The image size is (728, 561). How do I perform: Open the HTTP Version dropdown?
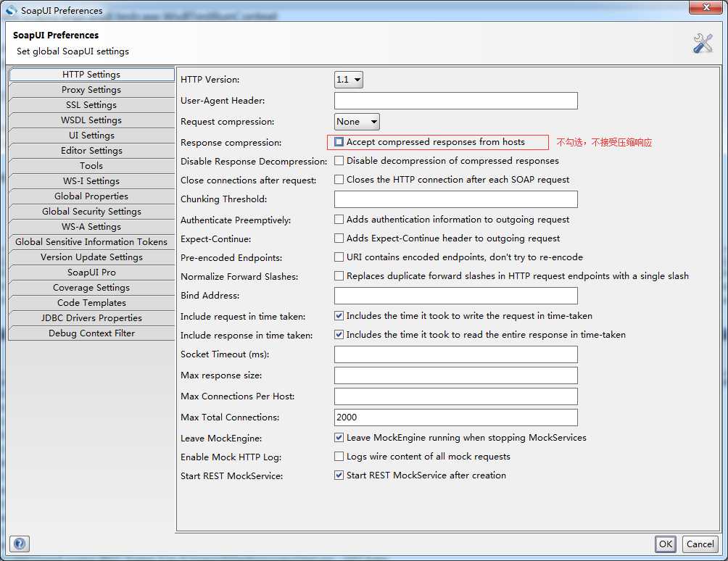(348, 79)
